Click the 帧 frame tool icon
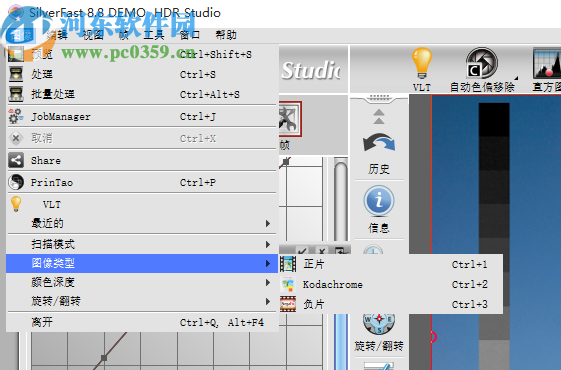 click(290, 119)
